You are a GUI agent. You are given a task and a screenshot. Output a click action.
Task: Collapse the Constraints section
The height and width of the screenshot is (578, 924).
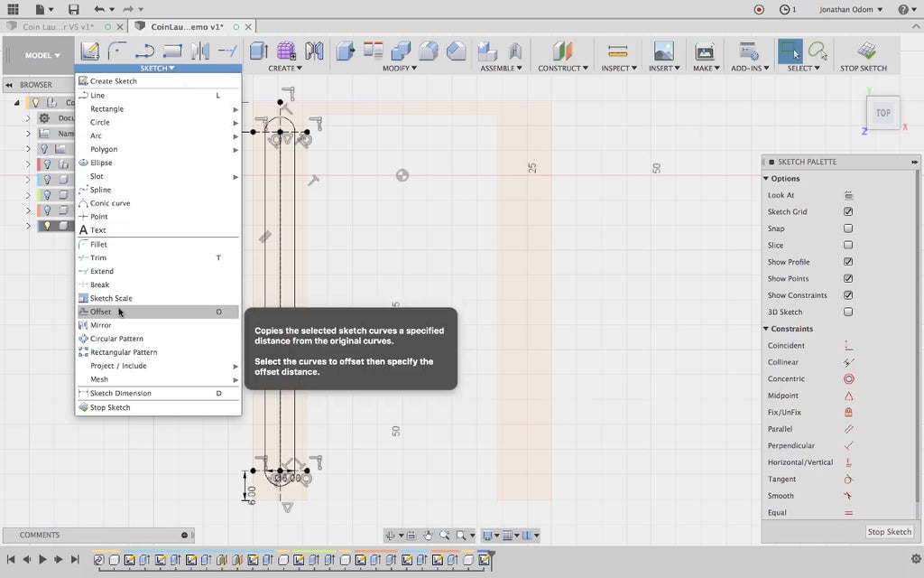click(766, 329)
